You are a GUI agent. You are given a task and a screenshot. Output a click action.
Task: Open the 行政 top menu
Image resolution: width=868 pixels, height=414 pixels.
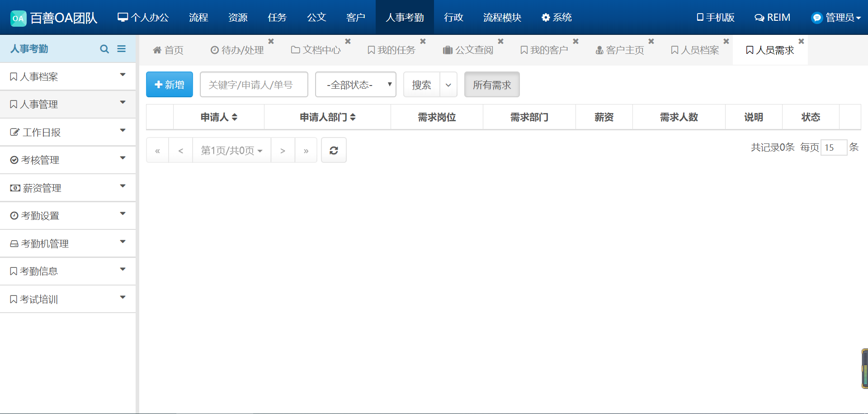(x=453, y=17)
